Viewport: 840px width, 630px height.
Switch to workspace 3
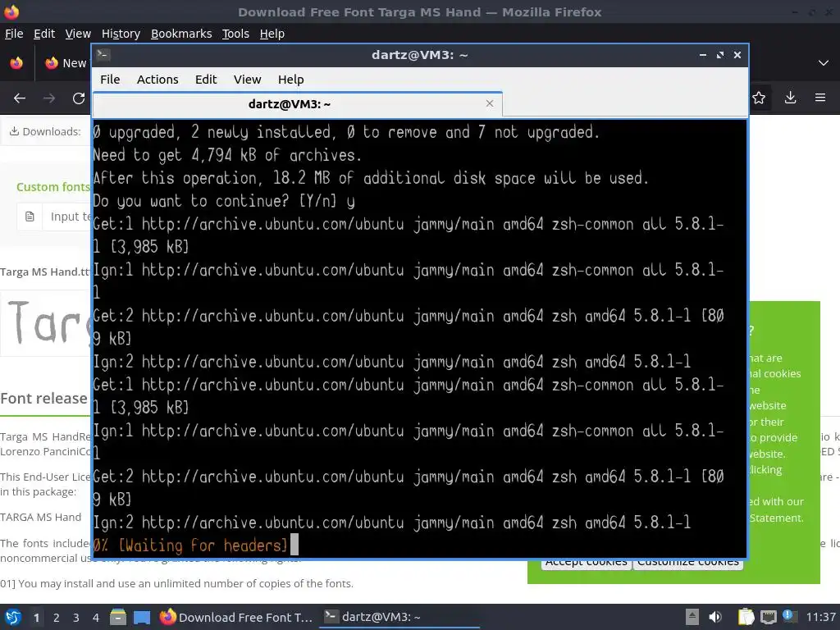[x=76, y=618]
